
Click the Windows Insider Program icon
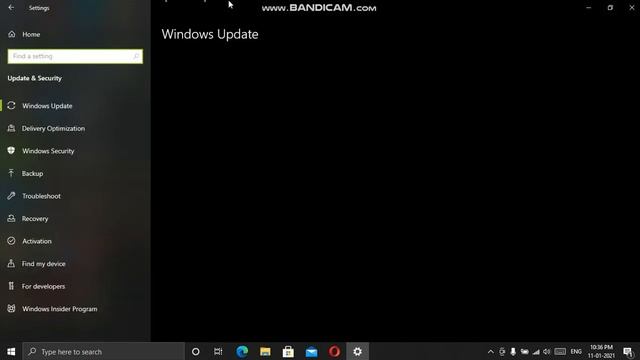[x=11, y=309]
